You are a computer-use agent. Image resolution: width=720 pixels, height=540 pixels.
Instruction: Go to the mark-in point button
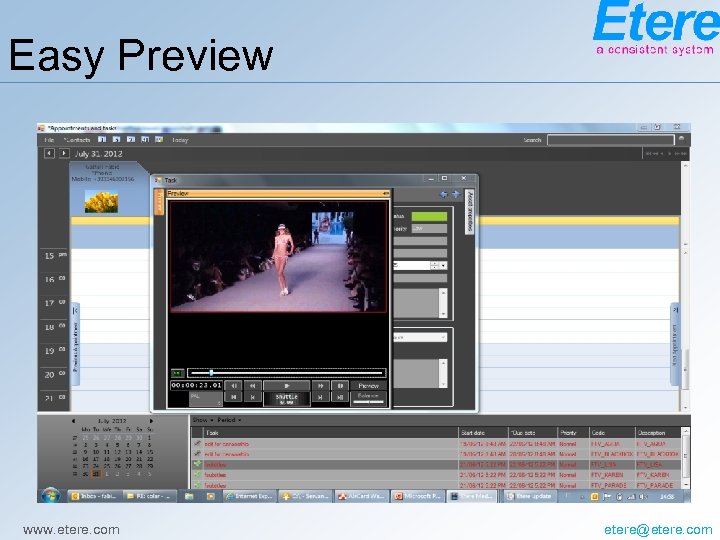pos(253,397)
